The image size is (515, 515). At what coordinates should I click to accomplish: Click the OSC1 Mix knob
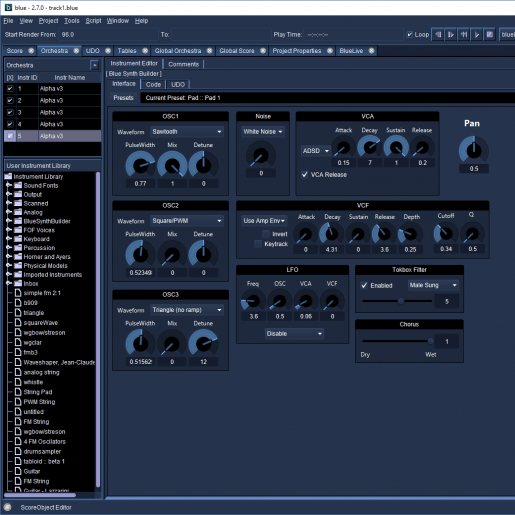[x=172, y=165]
